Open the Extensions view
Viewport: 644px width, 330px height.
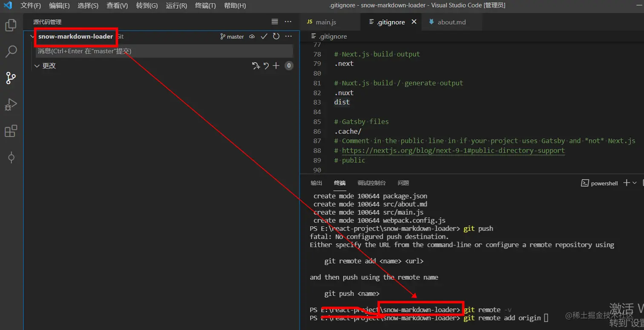11,131
